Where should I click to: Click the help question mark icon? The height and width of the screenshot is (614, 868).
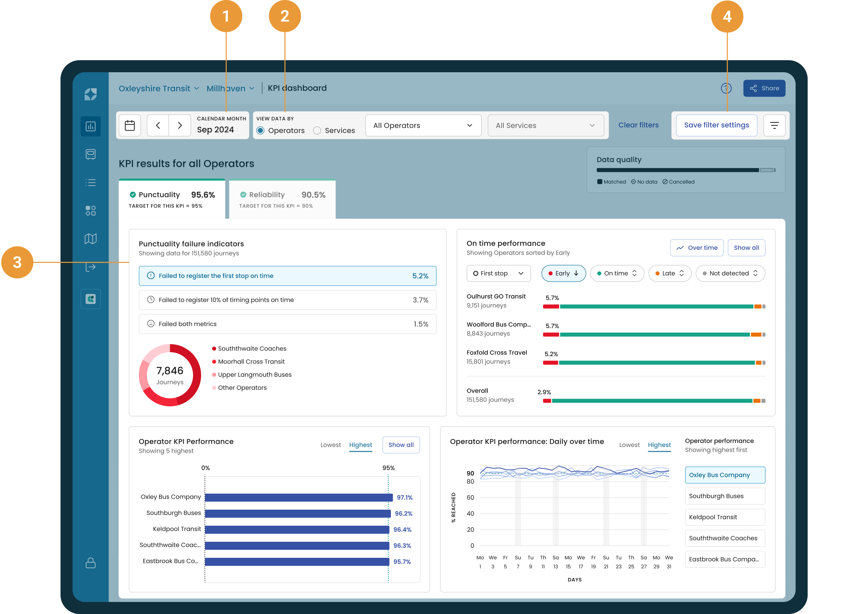click(726, 88)
